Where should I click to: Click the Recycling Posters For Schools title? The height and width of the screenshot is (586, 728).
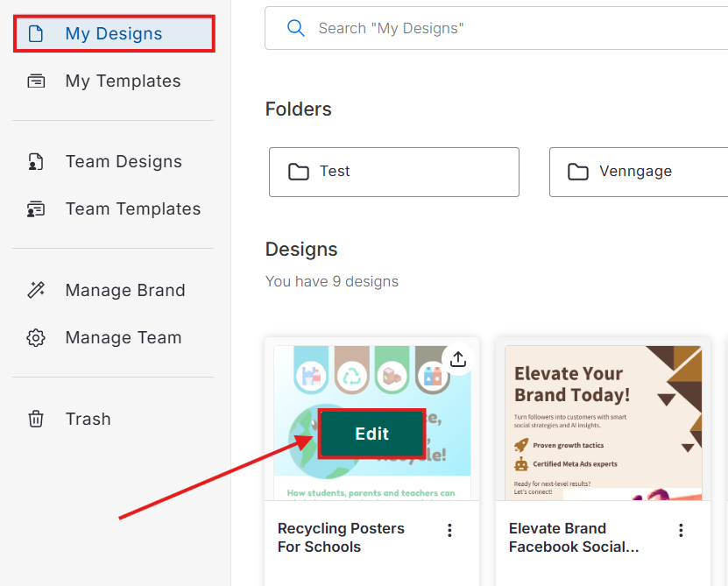(x=341, y=538)
